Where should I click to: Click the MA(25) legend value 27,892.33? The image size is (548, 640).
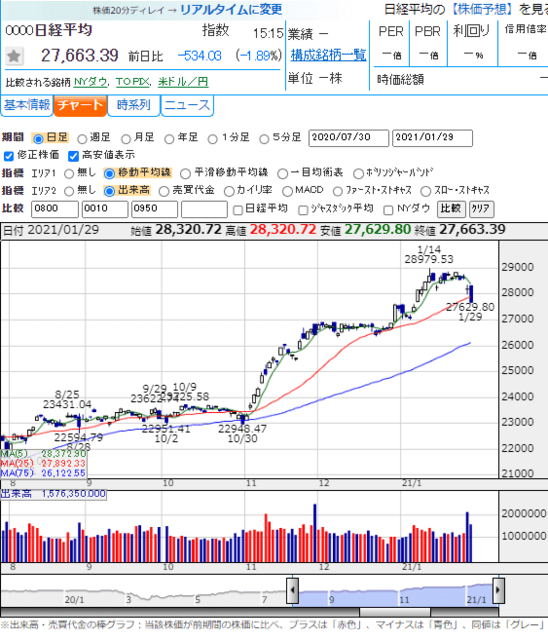(x=63, y=464)
